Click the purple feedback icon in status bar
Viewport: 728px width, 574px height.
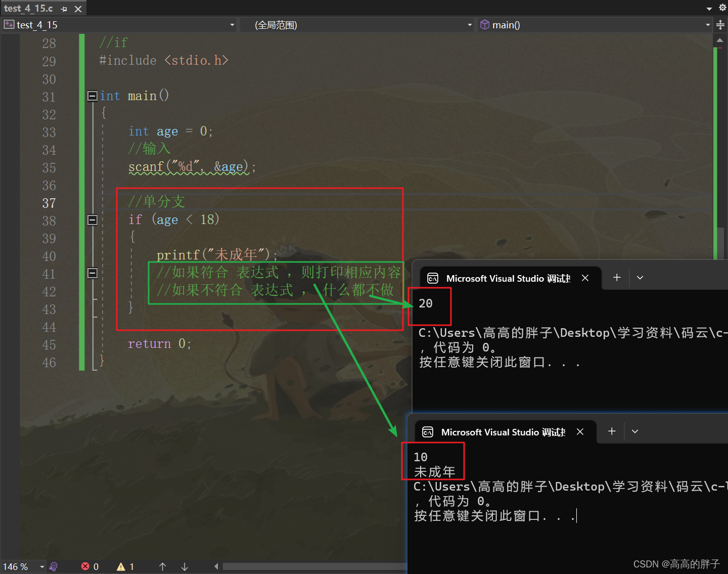53,566
